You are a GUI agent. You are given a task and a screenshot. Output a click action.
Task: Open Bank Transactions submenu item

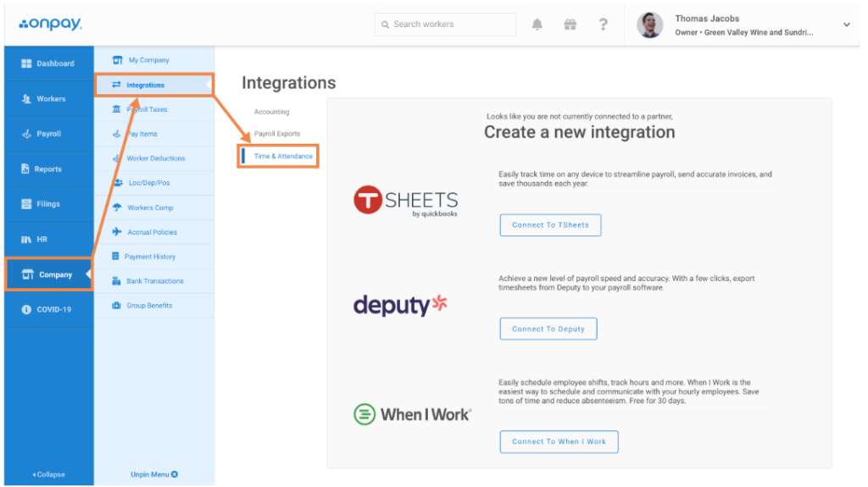(154, 281)
